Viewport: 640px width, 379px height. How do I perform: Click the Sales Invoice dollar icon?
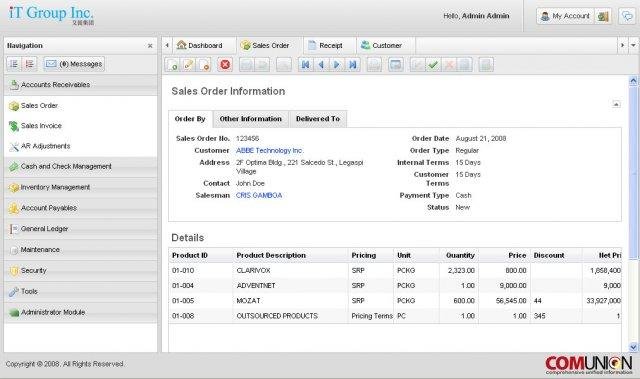(x=14, y=126)
